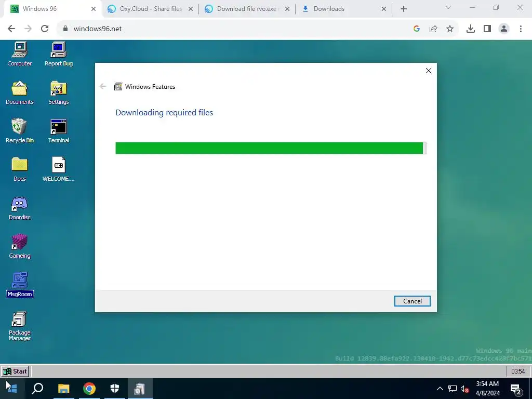Open Chrome downloads toolbar icon

[x=470, y=29]
